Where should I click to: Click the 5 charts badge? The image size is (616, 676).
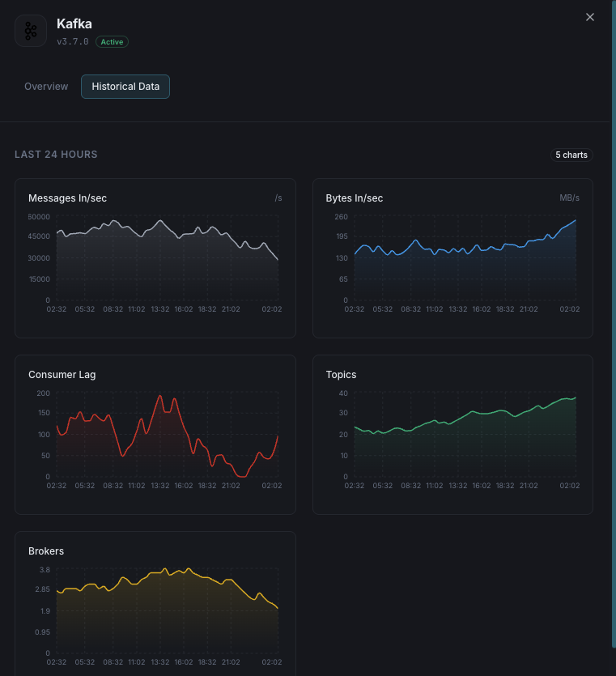[x=571, y=155]
